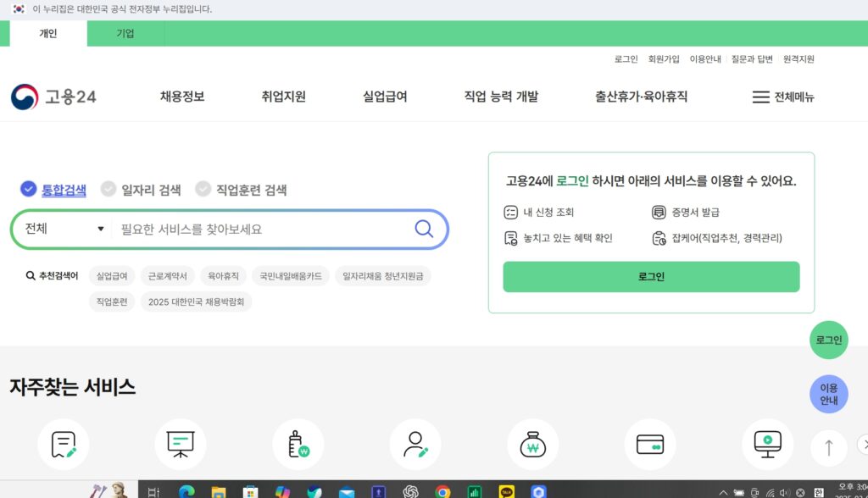Click the 원격지원 link

[798, 59]
